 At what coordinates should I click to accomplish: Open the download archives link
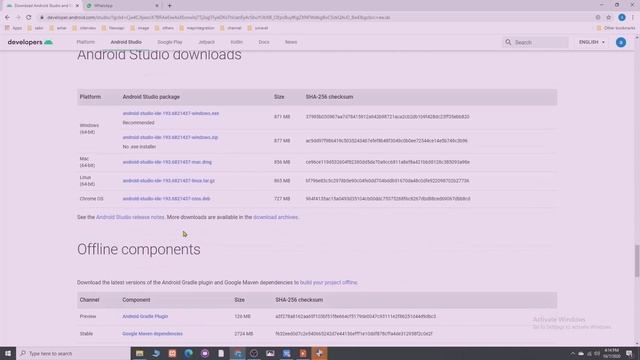pos(276,217)
